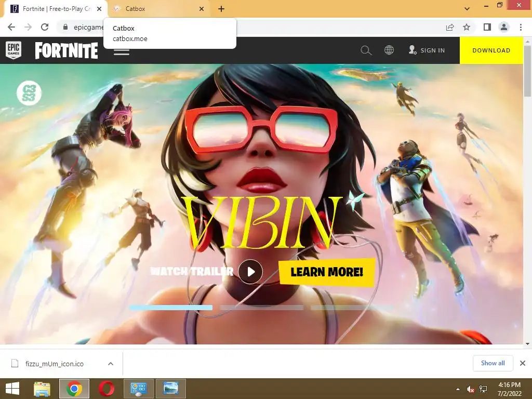Open Chrome side panel
The width and height of the screenshot is (532, 399).
click(487, 27)
